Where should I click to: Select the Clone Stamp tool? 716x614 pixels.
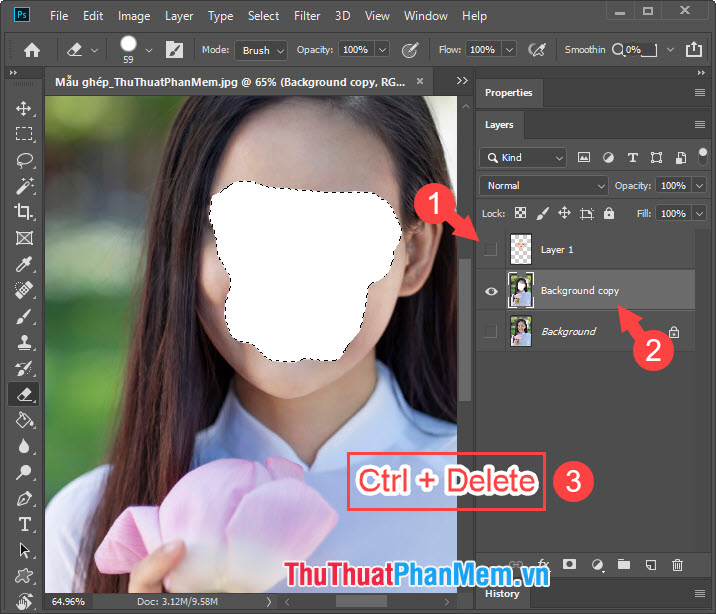tap(24, 342)
